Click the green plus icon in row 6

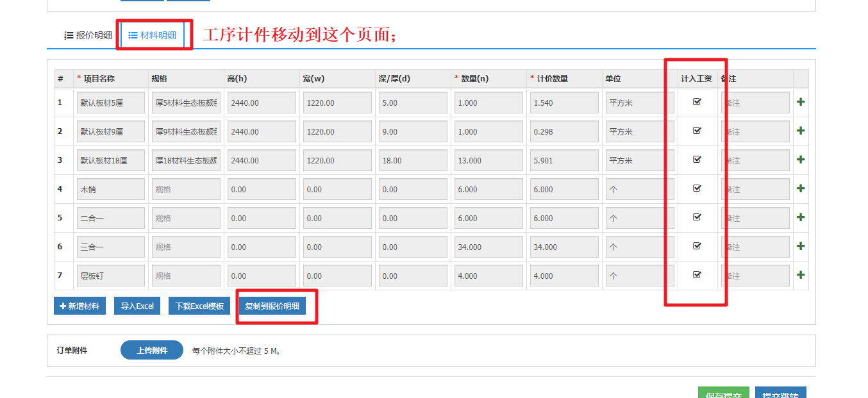(x=800, y=247)
